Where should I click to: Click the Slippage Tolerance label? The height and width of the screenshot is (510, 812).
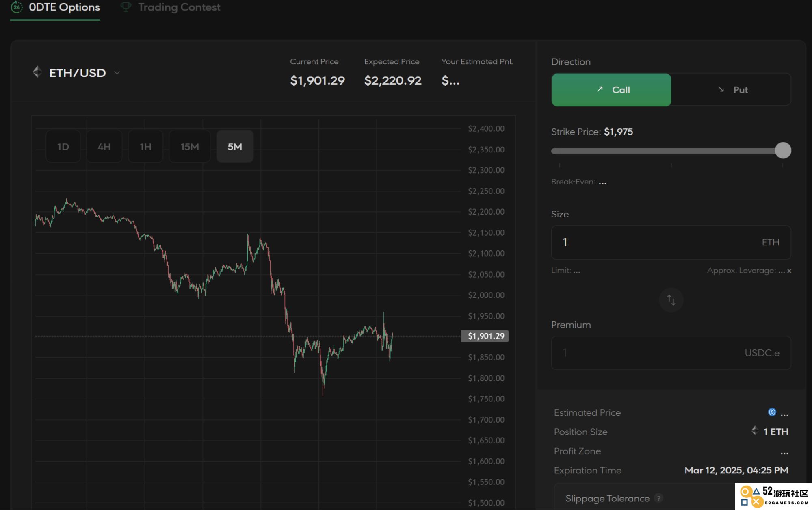coord(607,499)
